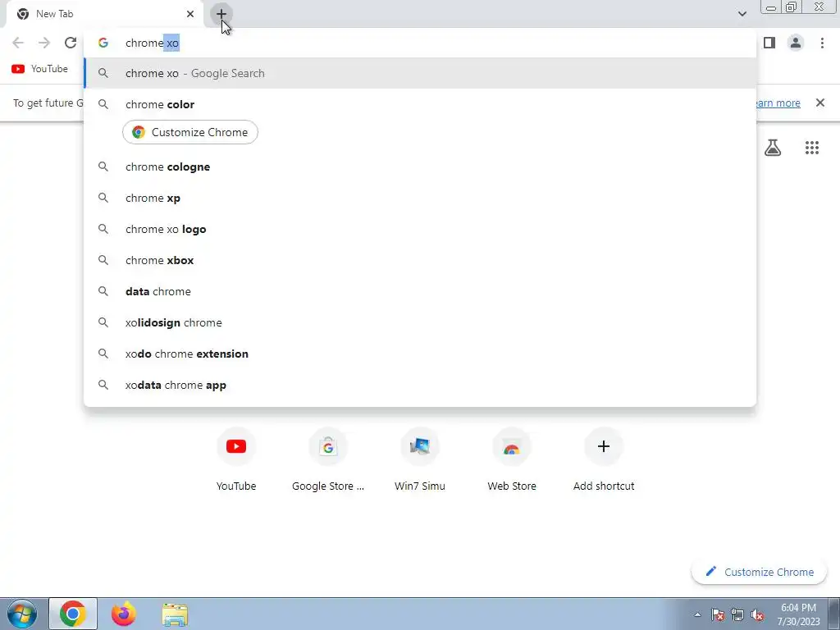
Task: Open the Google Store shortcut tile
Action: [328, 461]
